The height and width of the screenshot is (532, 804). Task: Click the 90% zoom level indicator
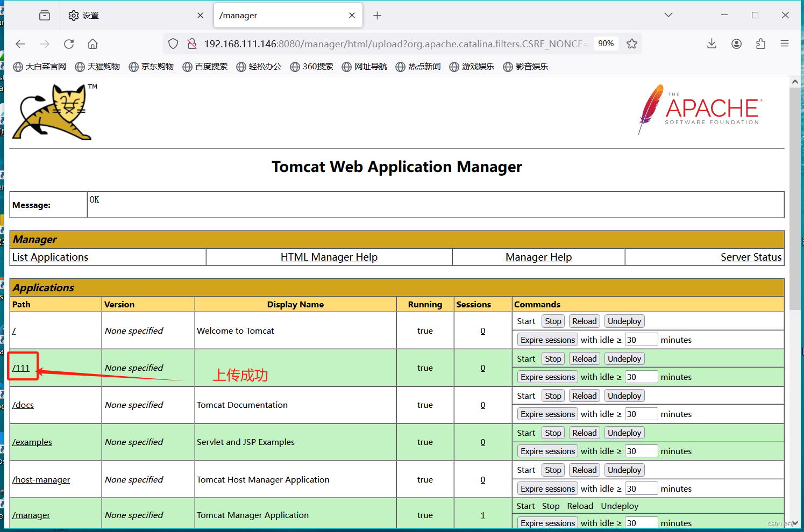tap(606, 44)
